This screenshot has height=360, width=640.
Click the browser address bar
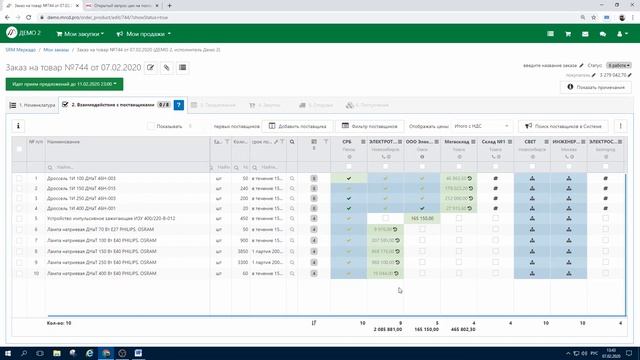click(306, 18)
